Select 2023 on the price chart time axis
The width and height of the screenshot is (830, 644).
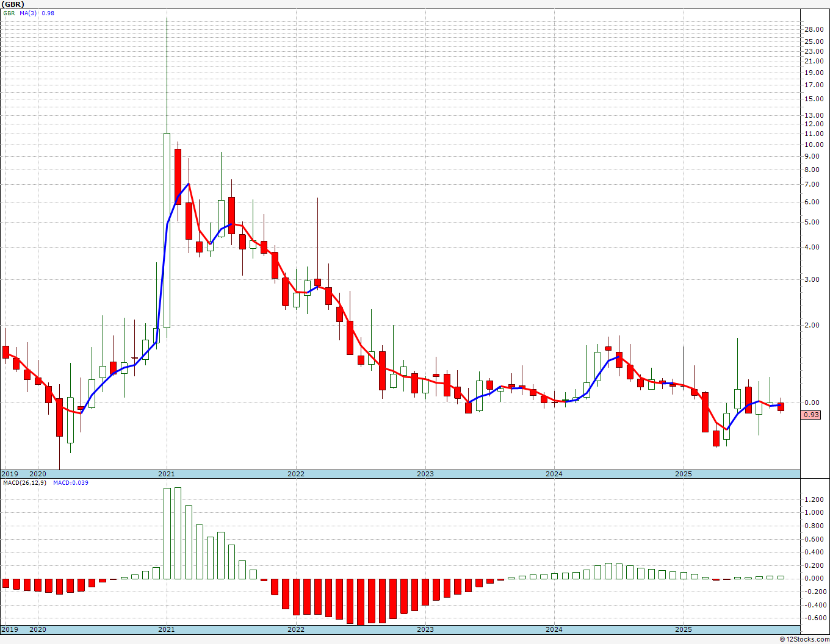coord(425,474)
